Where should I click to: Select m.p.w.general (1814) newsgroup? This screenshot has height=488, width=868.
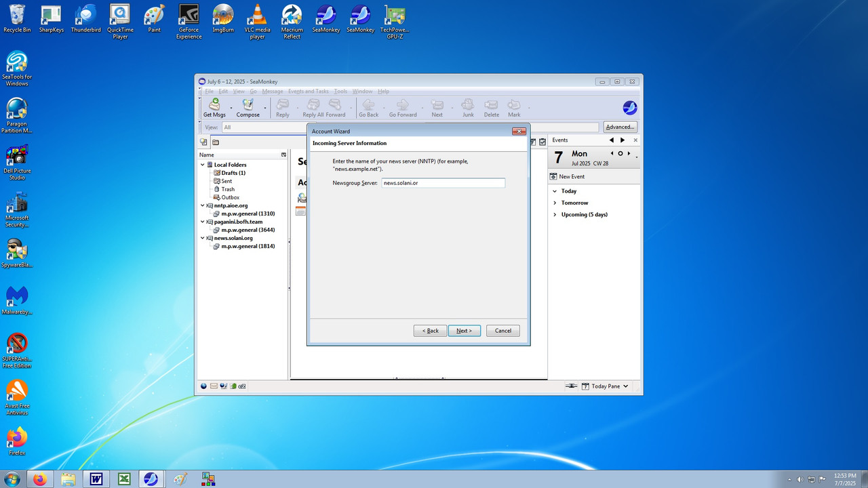click(248, 246)
